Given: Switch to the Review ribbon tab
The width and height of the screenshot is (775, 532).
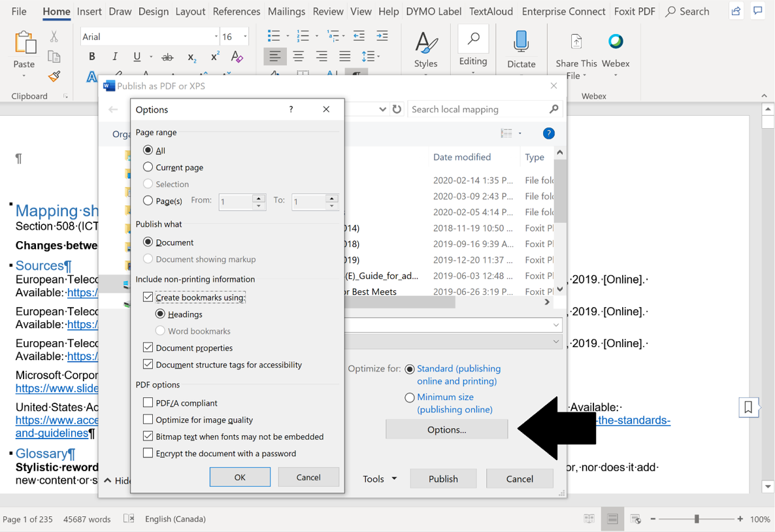Looking at the screenshot, I should (327, 11).
